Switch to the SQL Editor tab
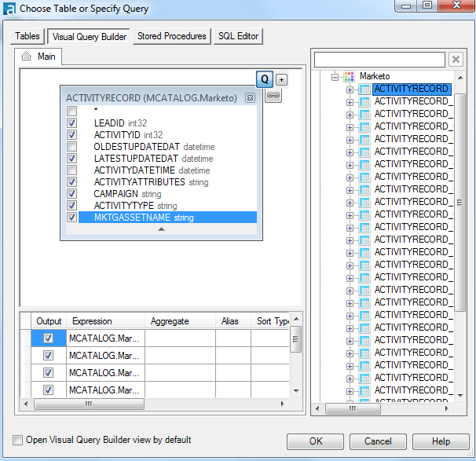 click(239, 36)
